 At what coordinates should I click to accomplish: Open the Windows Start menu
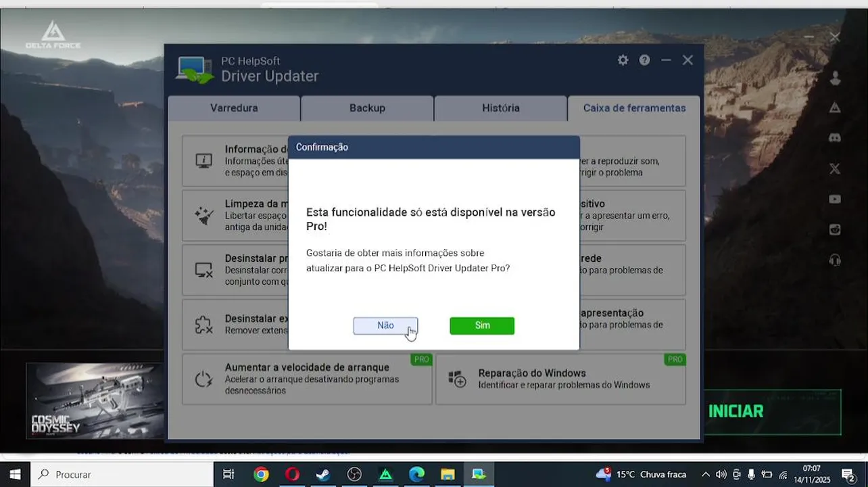point(15,474)
